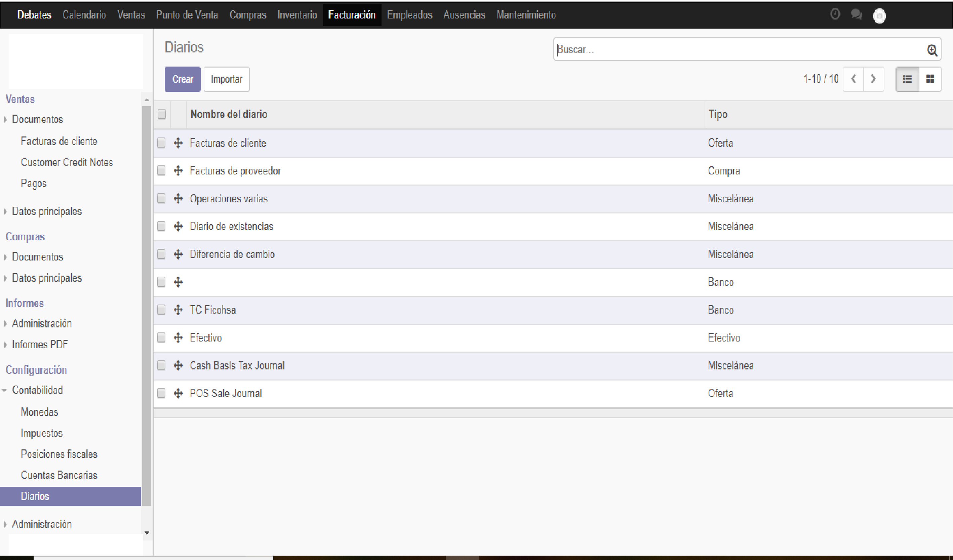Viewport: 953px width, 560px height.
Task: Open the Calendario menu
Action: coord(84,15)
